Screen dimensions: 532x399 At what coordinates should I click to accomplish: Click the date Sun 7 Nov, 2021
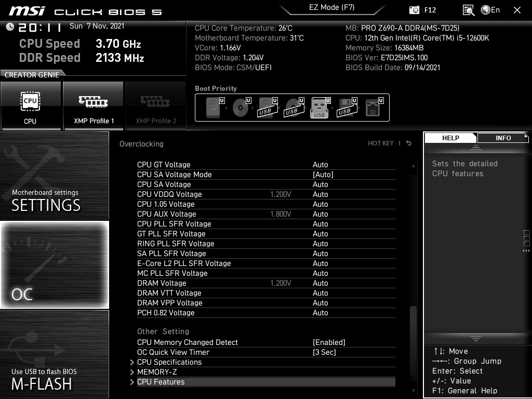[x=97, y=26]
